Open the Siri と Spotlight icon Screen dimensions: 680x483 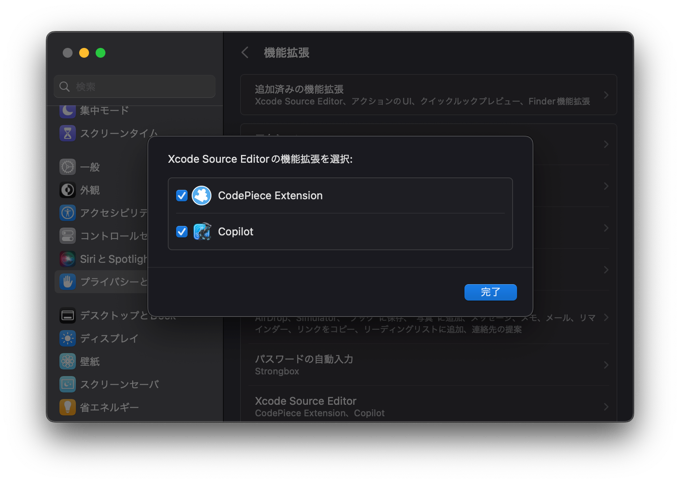point(67,259)
